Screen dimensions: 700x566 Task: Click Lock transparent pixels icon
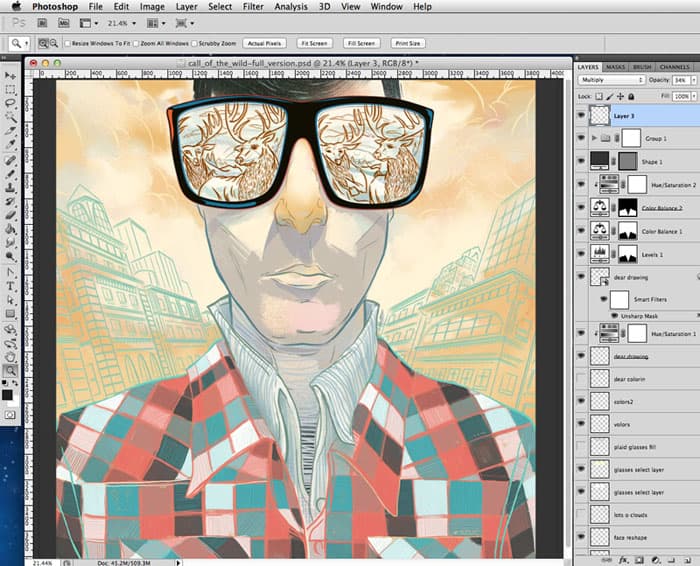tap(599, 96)
